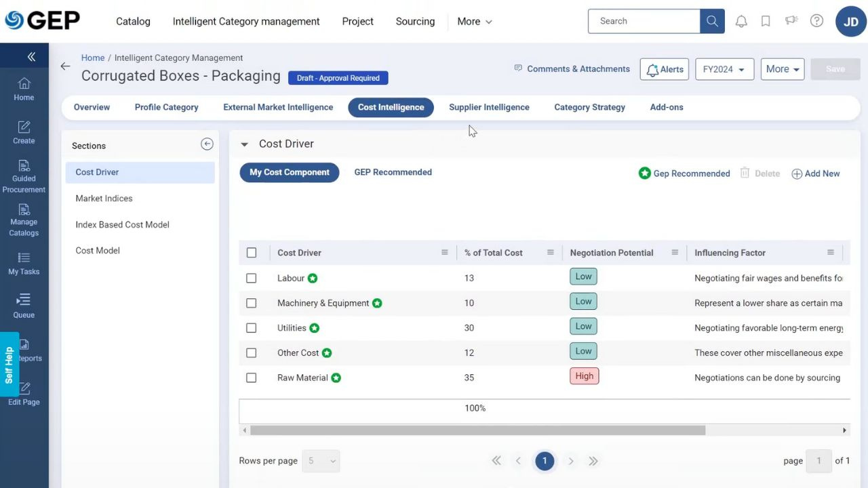Open the Project menu
The image size is (868, 488).
(x=357, y=21)
